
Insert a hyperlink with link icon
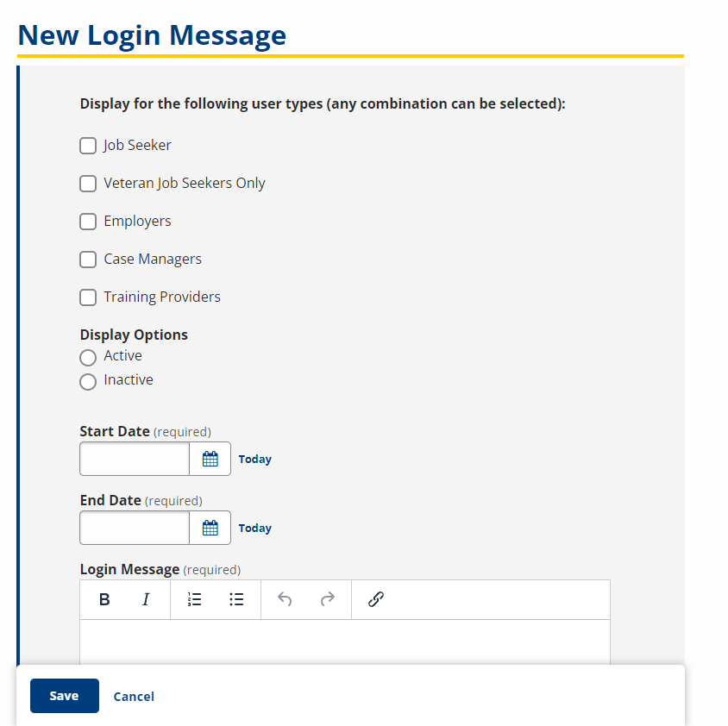(375, 599)
